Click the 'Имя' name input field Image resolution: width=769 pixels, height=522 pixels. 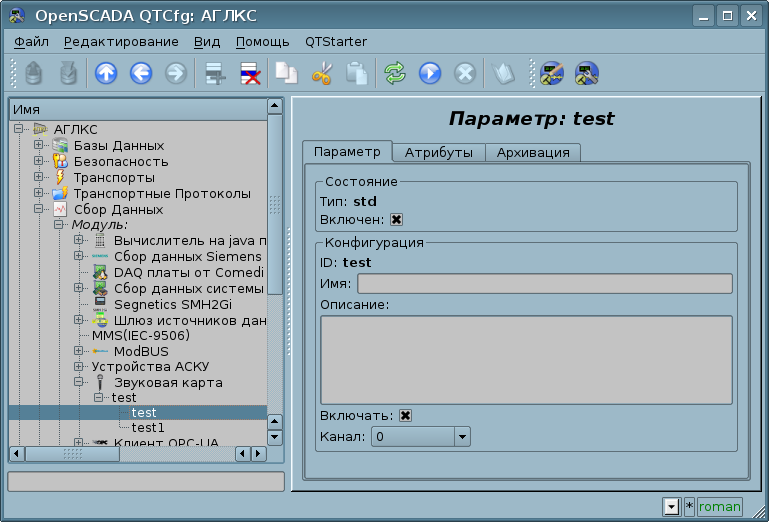click(544, 284)
